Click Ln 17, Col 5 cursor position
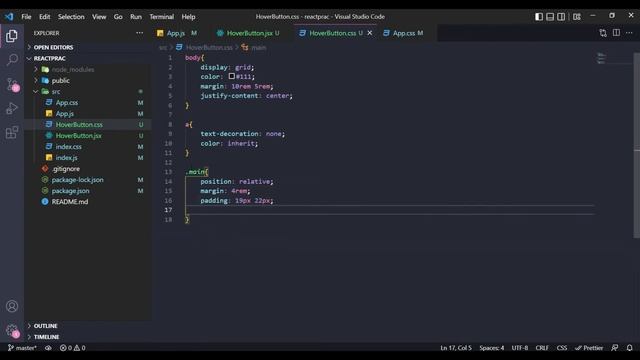 pyautogui.click(x=456, y=348)
